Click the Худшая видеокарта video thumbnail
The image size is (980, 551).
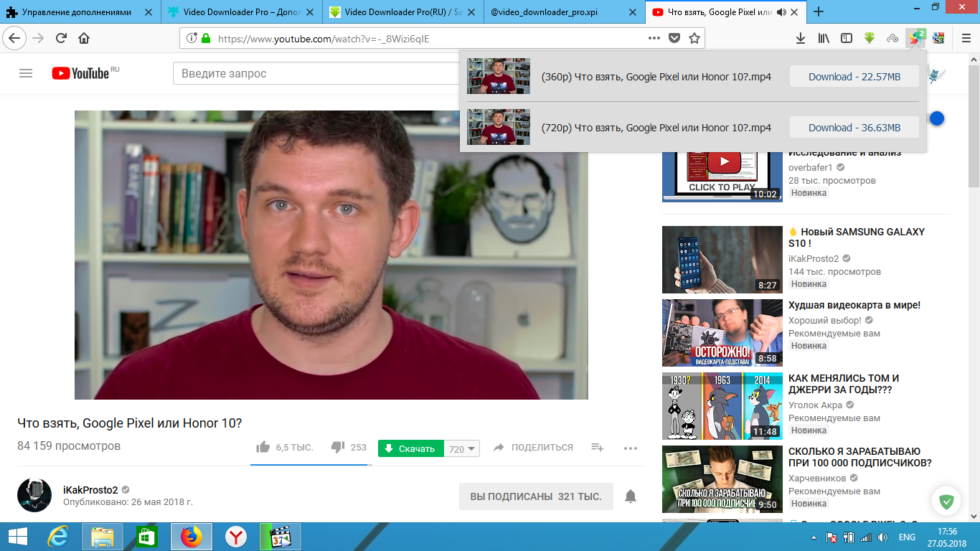(x=722, y=333)
